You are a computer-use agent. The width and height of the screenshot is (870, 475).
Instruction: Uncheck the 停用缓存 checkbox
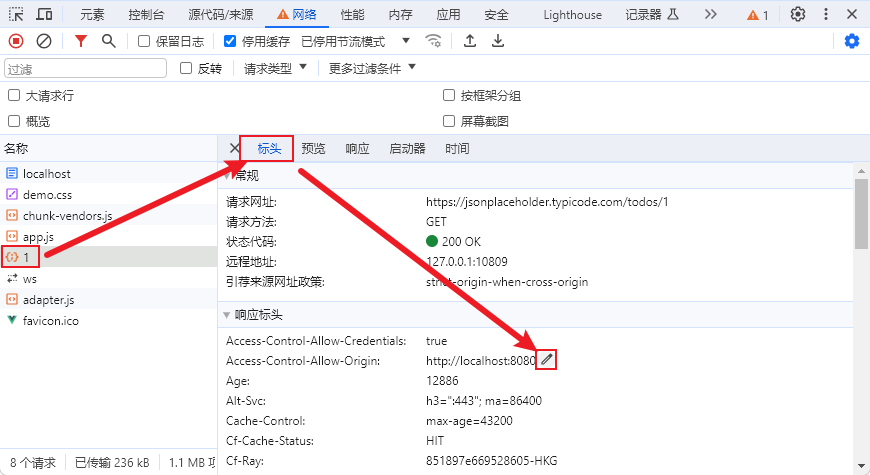(230, 41)
